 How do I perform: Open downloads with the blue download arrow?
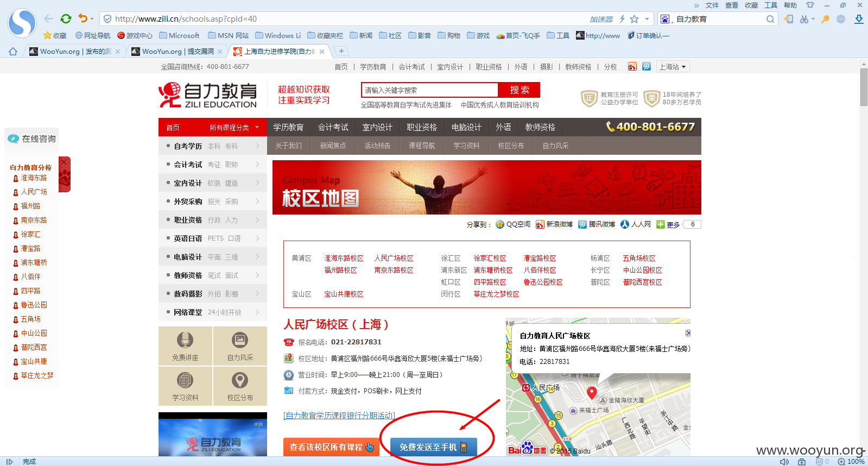point(859,19)
